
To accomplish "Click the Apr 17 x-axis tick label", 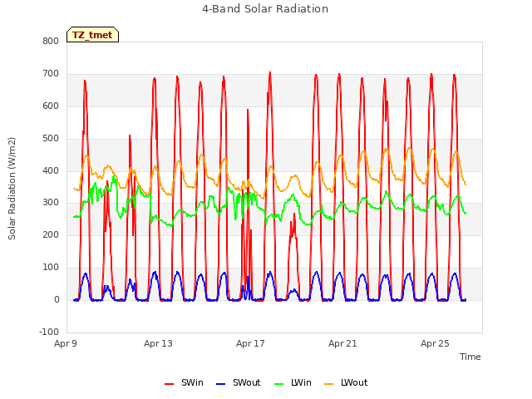I will (250, 343).
